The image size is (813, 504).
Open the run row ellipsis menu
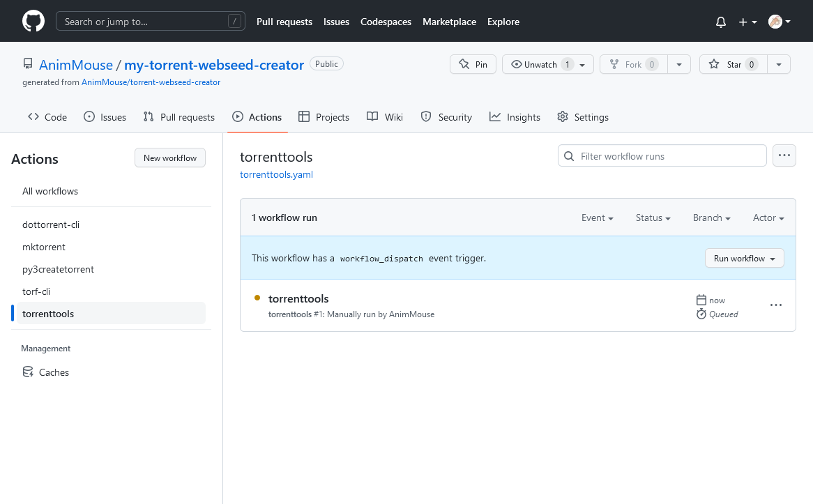pos(775,305)
